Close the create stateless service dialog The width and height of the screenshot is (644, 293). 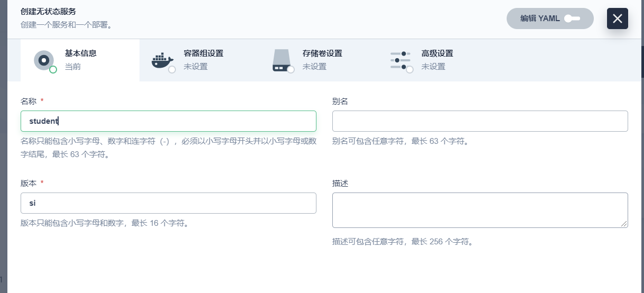617,19
